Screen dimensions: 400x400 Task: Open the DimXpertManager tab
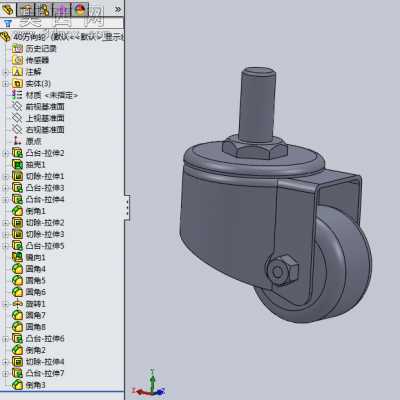[62, 9]
